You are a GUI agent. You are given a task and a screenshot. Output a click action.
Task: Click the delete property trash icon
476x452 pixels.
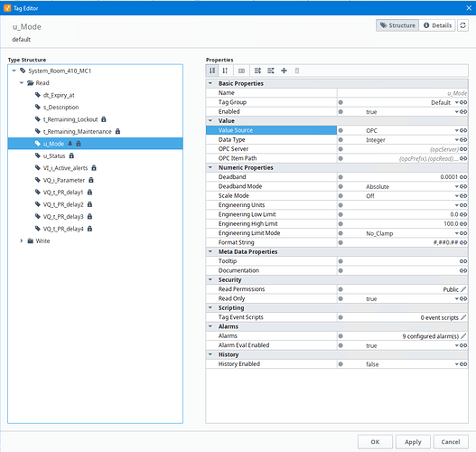[x=297, y=71]
